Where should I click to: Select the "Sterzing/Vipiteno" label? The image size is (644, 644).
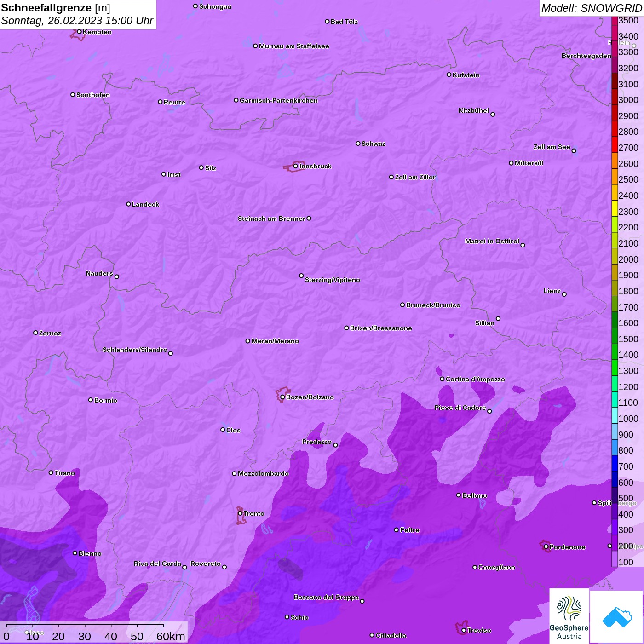(x=333, y=280)
